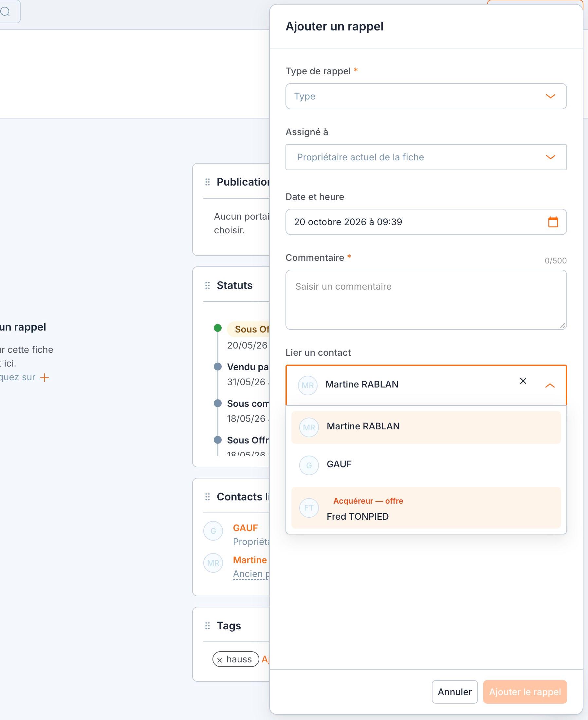Viewport: 588px width, 720px height.
Task: Open the Martine contact link in Contacts
Action: pos(250,560)
